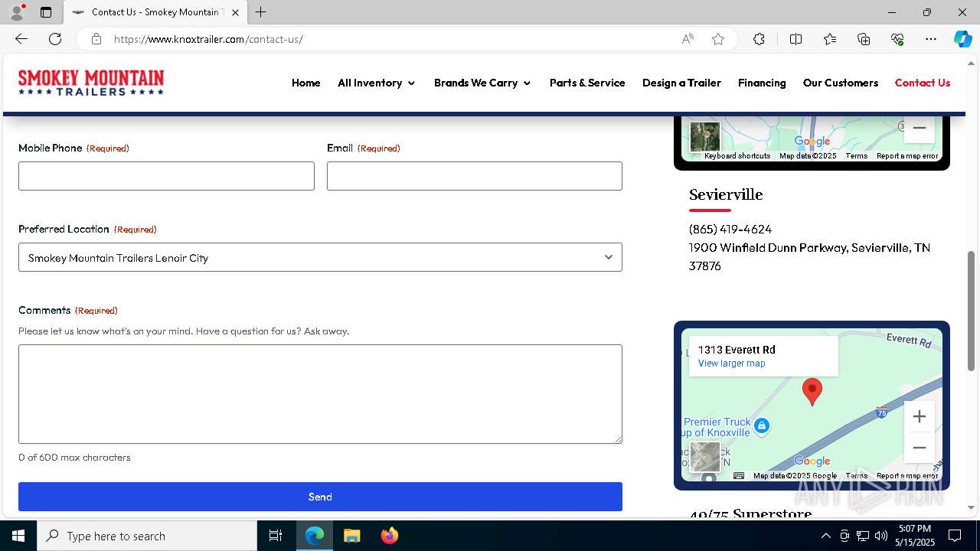Open Collections icon
The height and width of the screenshot is (551, 980).
[x=864, y=39]
